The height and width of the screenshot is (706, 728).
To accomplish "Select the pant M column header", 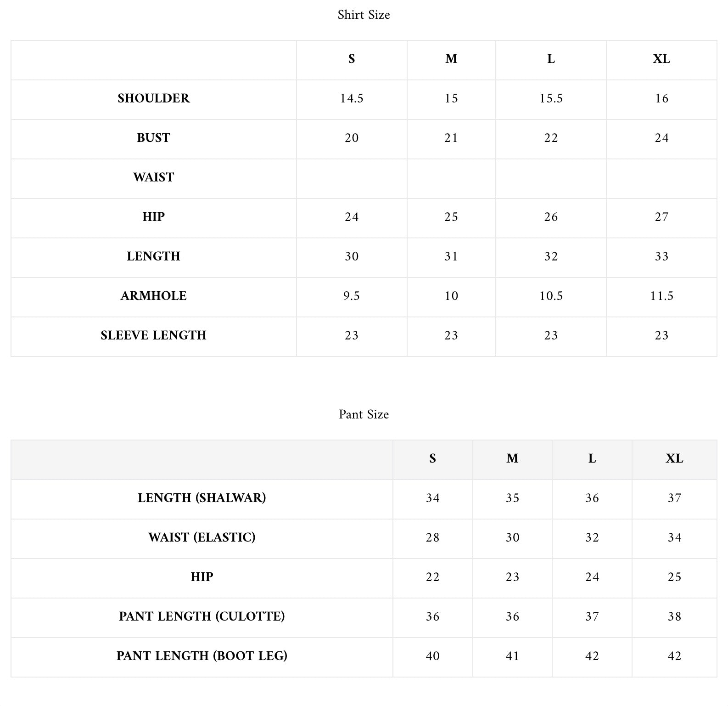I will [512, 458].
